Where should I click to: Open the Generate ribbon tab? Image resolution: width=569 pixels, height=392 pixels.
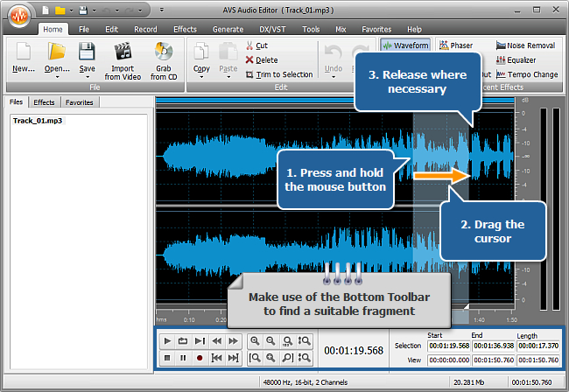[228, 30]
